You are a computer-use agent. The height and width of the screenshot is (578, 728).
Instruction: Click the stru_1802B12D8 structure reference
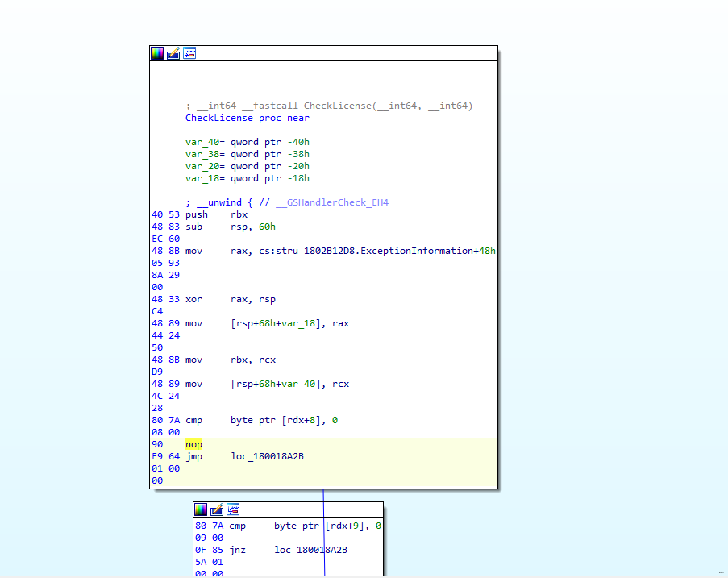[312, 251]
